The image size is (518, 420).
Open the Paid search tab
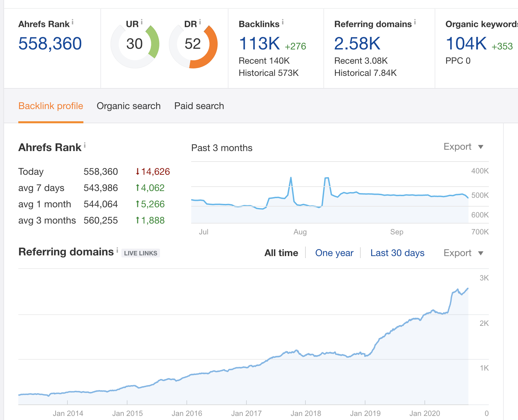pyautogui.click(x=199, y=106)
